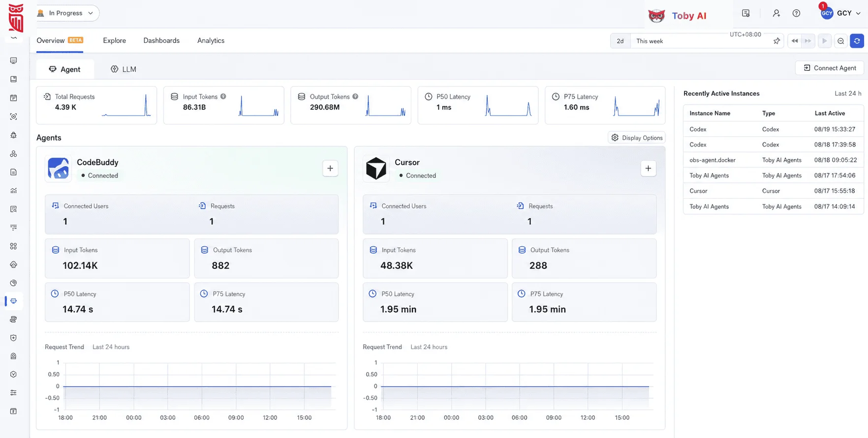
Task: Click the sliders settings sidebar icon
Action: pos(14,393)
